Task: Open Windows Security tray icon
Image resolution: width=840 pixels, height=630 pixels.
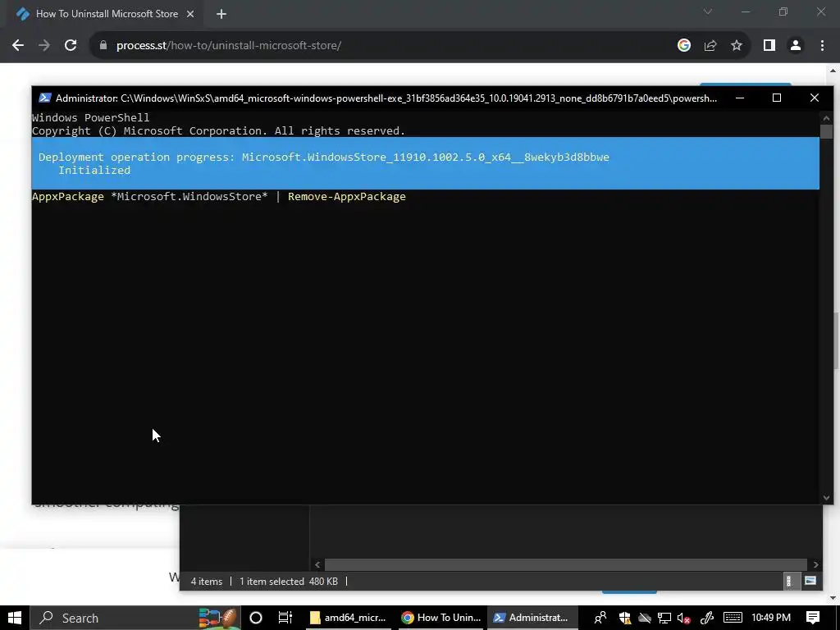Action: tap(624, 618)
